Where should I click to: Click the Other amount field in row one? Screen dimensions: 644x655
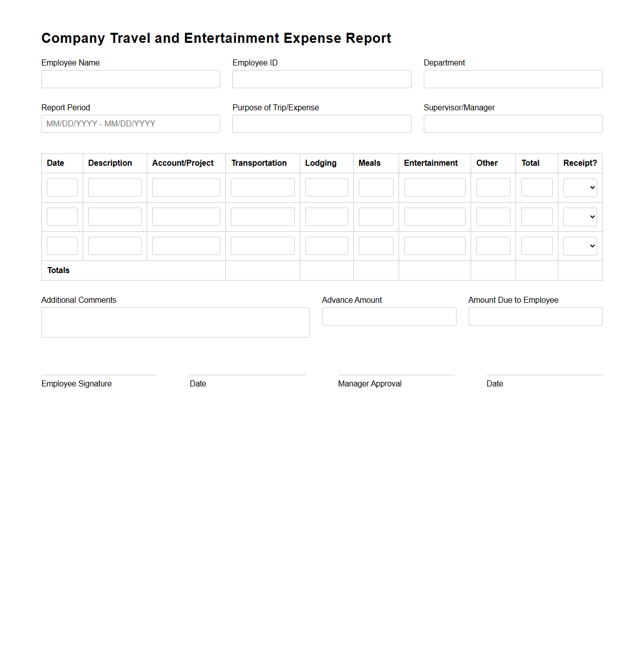(x=493, y=187)
